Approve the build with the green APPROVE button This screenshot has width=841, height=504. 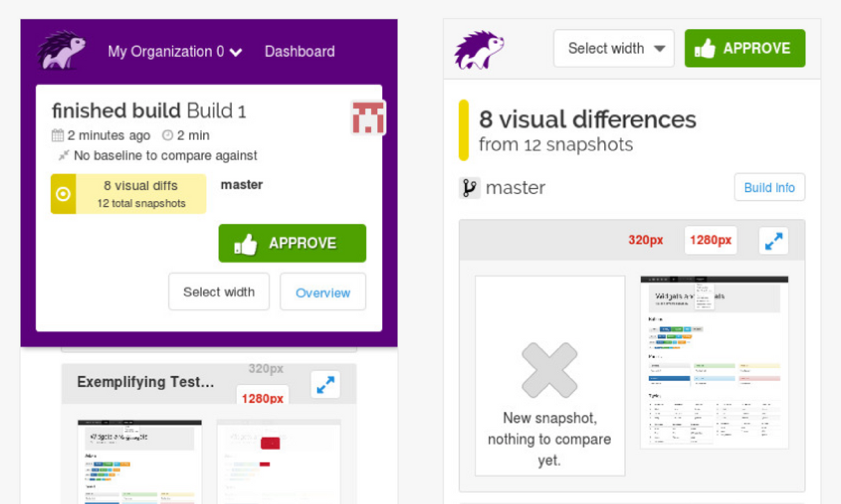292,244
